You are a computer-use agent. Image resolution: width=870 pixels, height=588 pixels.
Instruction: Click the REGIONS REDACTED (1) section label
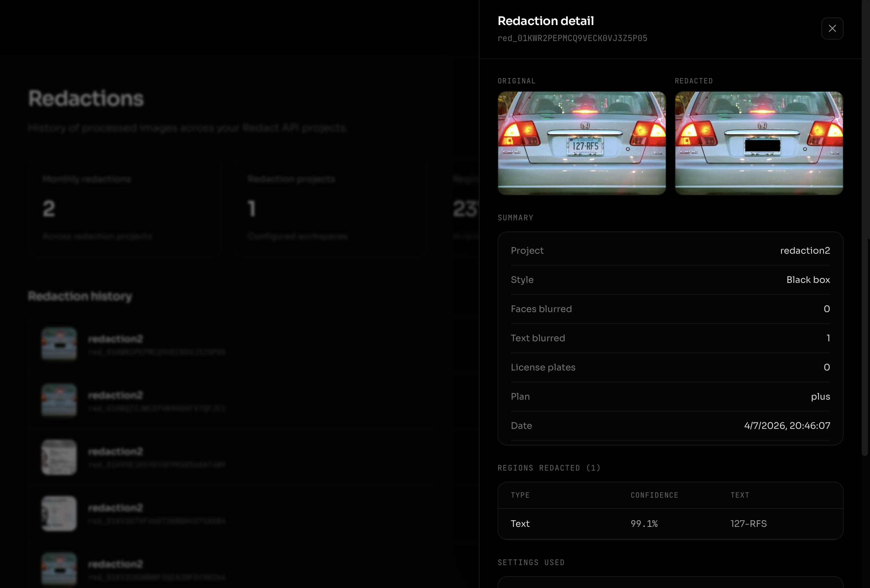click(549, 468)
